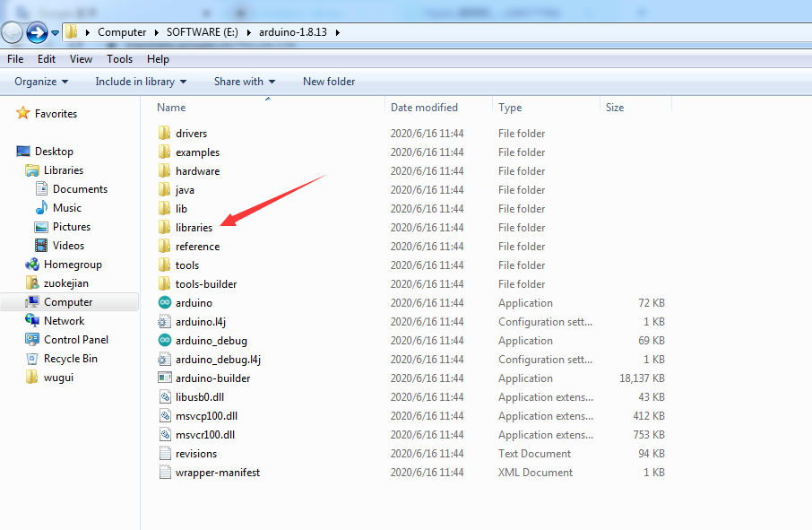The height and width of the screenshot is (530, 812).
Task: Open the Share with dropdown
Action: click(x=245, y=82)
